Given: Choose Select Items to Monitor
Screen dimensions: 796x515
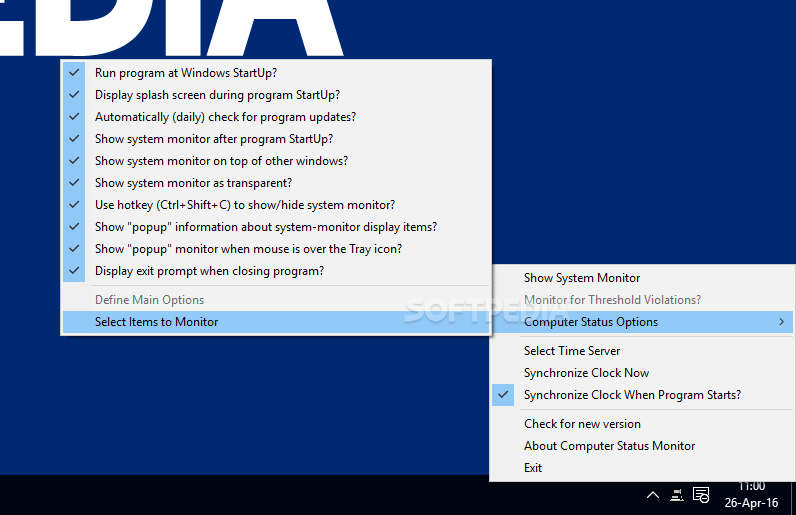Looking at the screenshot, I should 276,322.
